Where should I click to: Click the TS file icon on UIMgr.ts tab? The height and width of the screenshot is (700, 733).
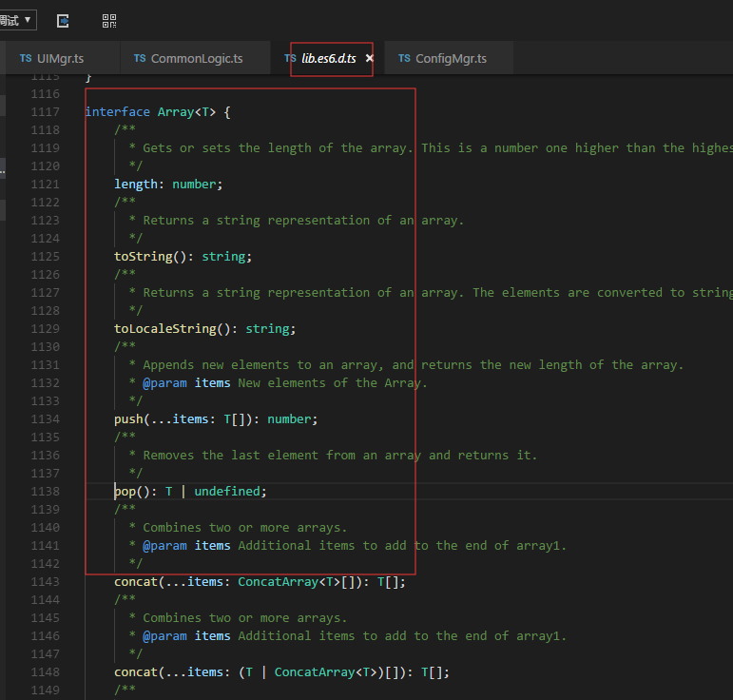[26, 59]
